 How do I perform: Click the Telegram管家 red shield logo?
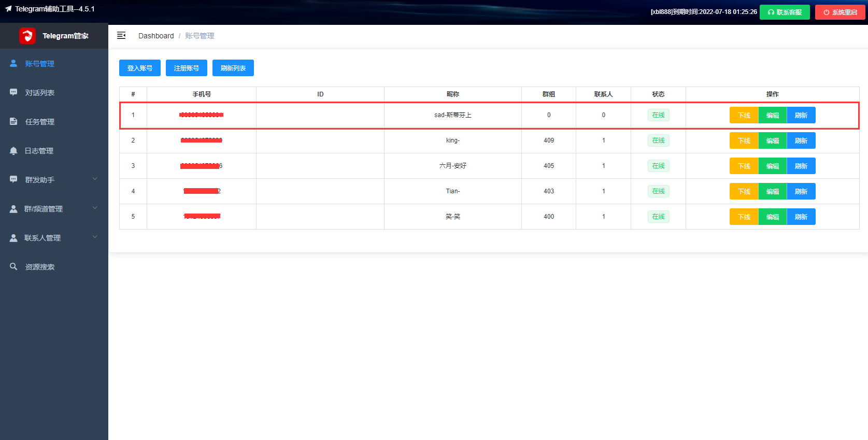(27, 36)
